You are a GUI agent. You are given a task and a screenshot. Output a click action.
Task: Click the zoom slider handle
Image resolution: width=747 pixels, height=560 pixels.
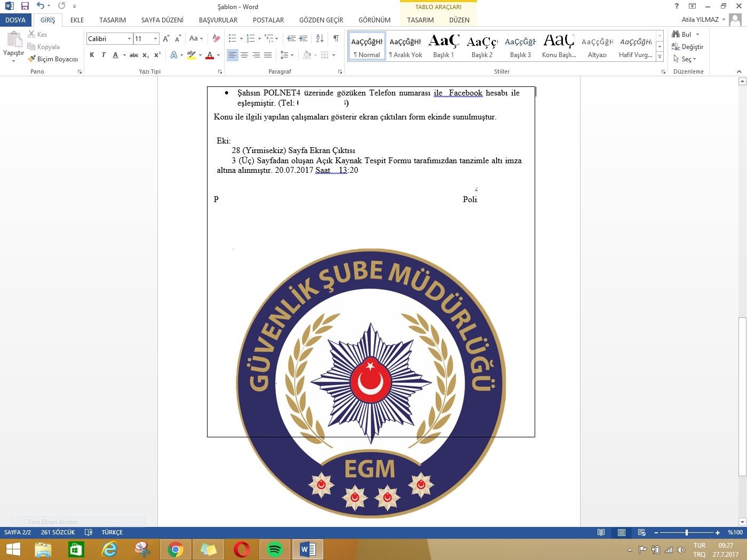[x=687, y=532]
